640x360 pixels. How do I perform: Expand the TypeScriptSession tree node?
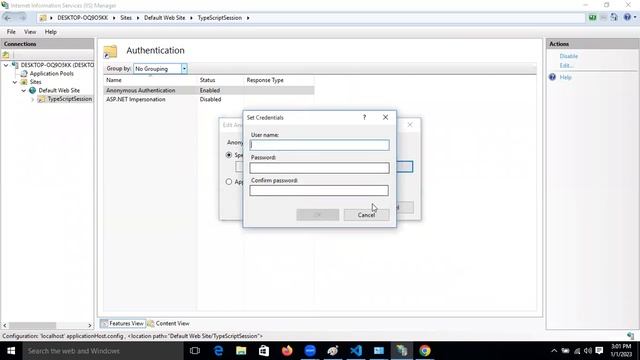click(33, 99)
